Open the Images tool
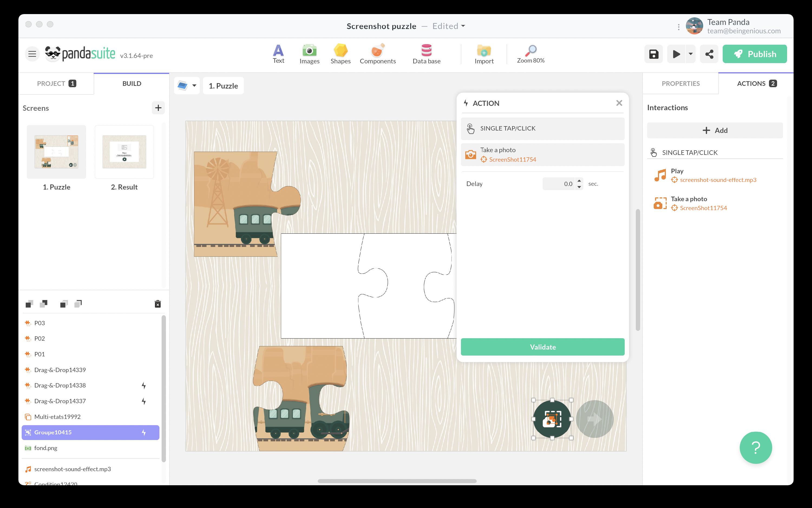The height and width of the screenshot is (508, 812). pyautogui.click(x=309, y=54)
